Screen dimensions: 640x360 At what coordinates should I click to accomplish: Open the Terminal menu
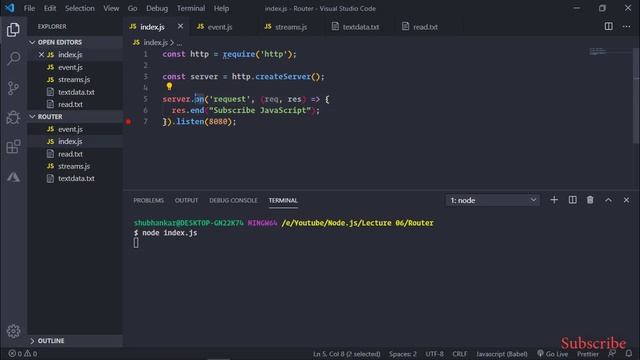coord(191,8)
